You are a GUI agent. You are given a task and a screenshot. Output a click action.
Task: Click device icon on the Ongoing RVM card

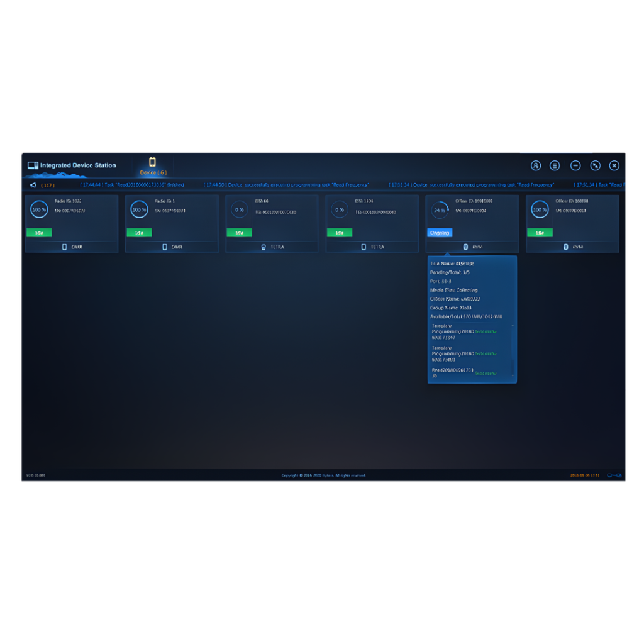click(x=465, y=247)
